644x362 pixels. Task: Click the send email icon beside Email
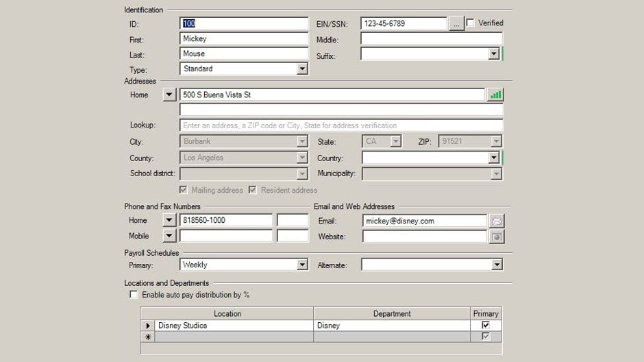pos(496,221)
